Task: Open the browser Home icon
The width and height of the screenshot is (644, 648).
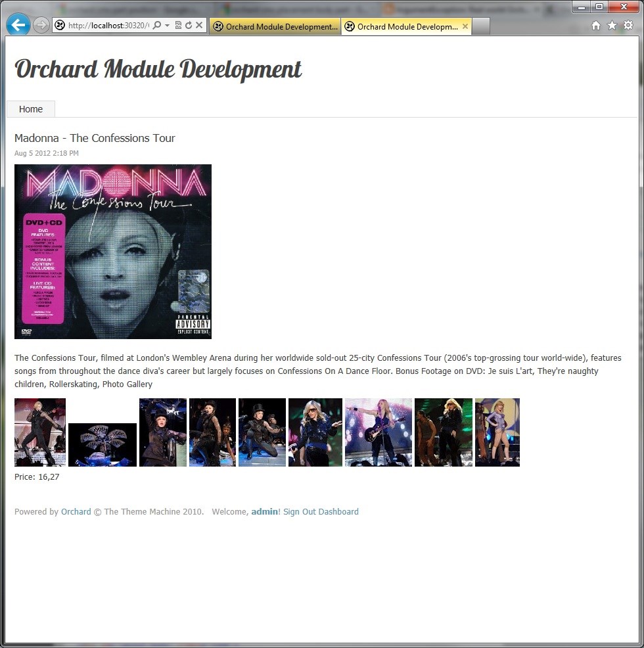Action: (x=596, y=26)
